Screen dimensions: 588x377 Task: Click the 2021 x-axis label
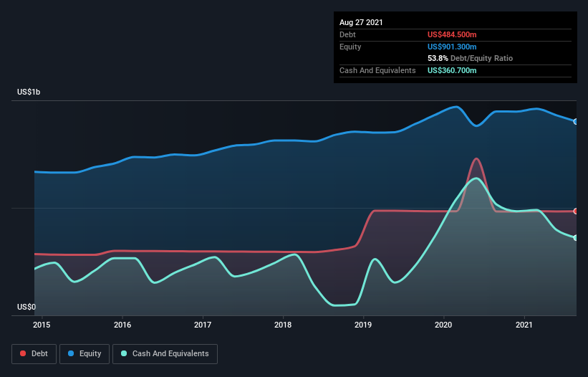point(524,325)
